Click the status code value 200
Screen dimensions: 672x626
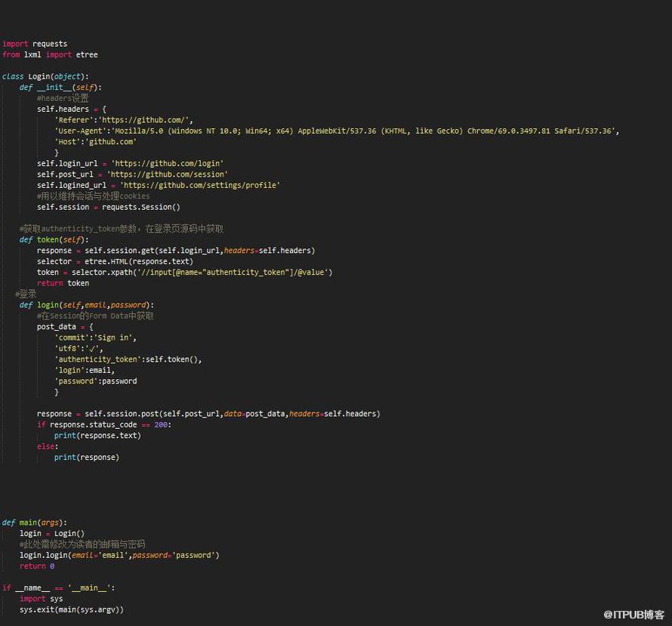click(x=161, y=424)
